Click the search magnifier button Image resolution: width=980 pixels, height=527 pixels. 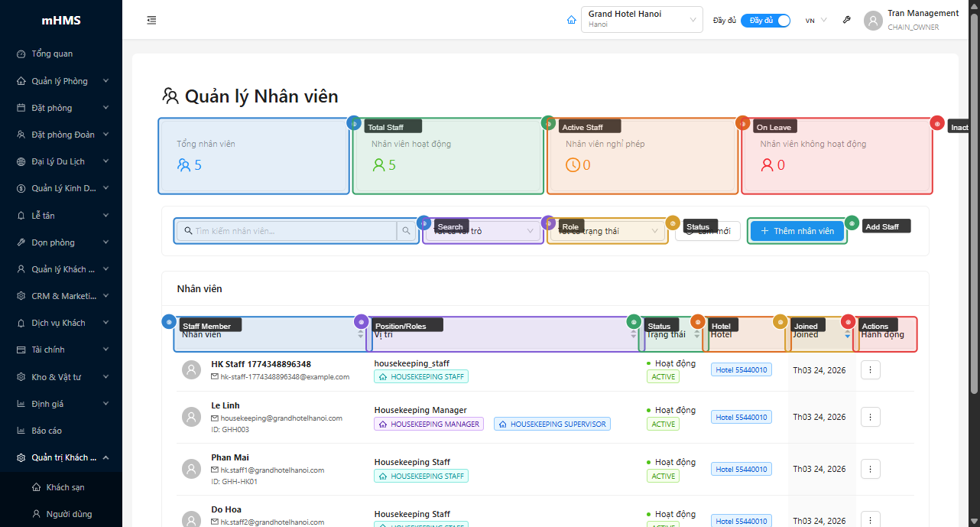(x=407, y=231)
